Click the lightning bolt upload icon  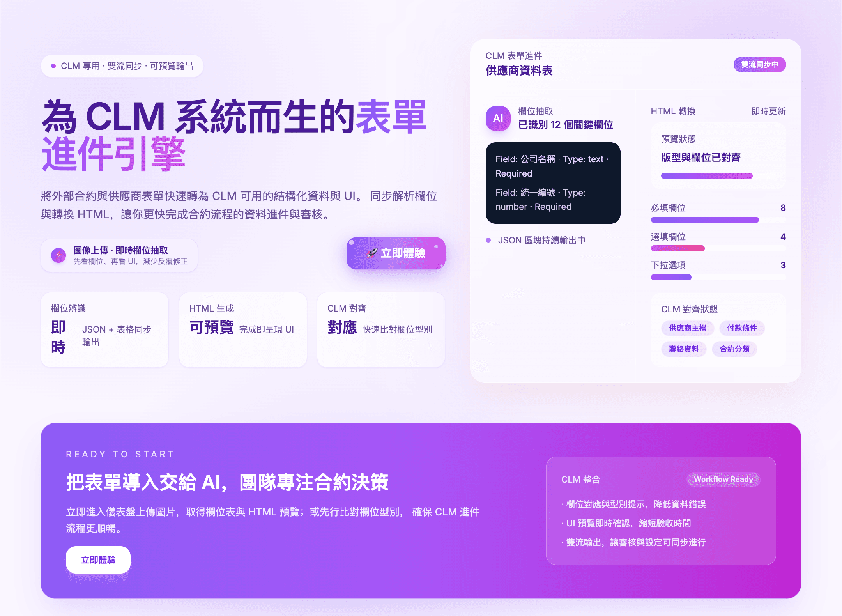58,255
